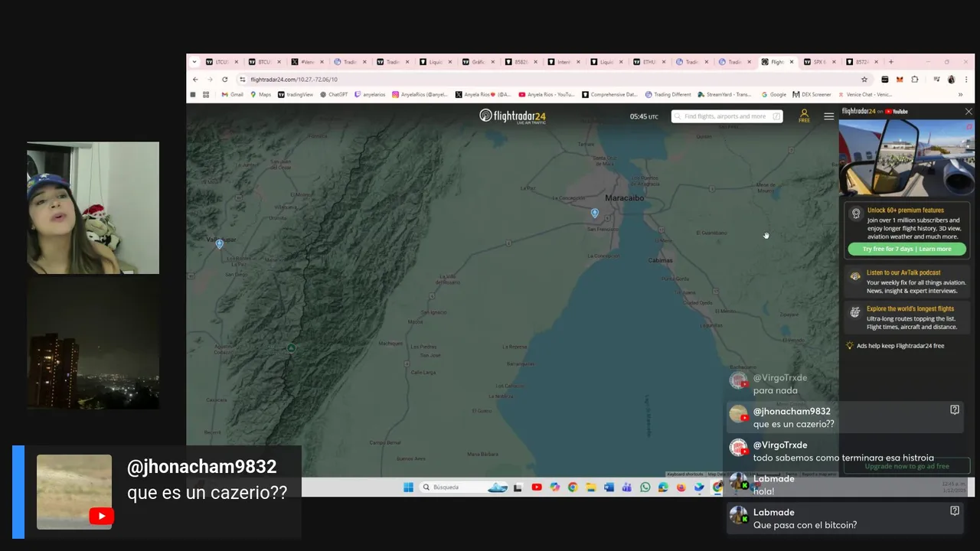Open a new browser tab
The width and height of the screenshot is (980, 551).
click(x=890, y=62)
